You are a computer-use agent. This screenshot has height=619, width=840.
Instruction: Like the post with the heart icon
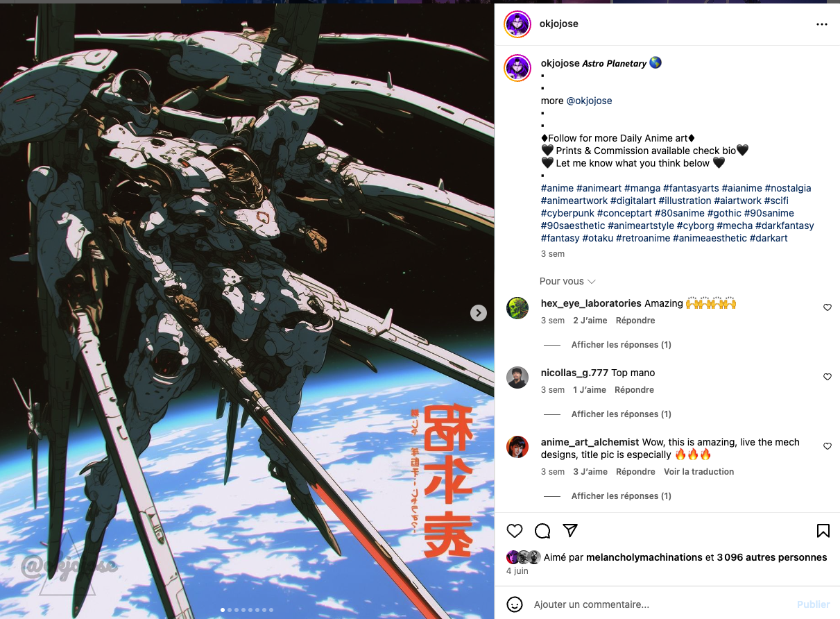515,531
